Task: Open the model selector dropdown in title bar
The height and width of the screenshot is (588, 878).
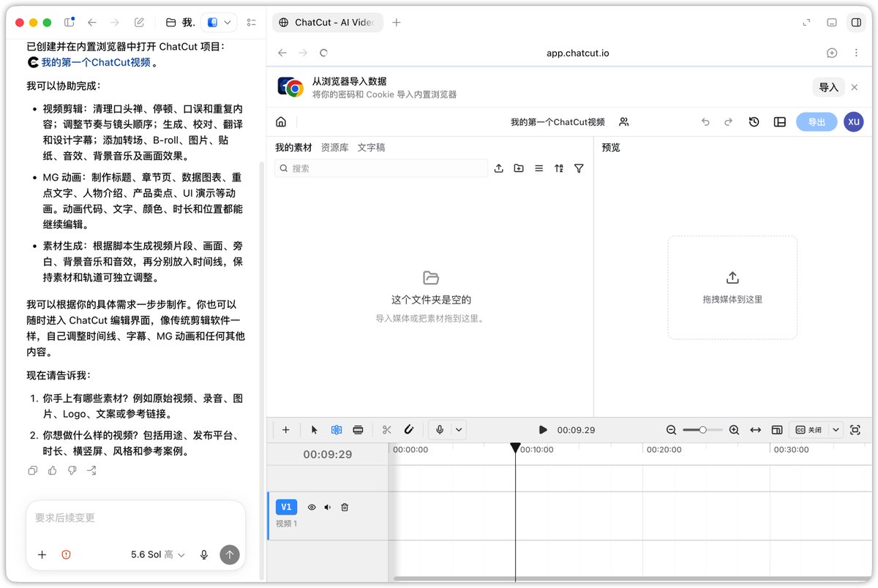Action: click(219, 23)
